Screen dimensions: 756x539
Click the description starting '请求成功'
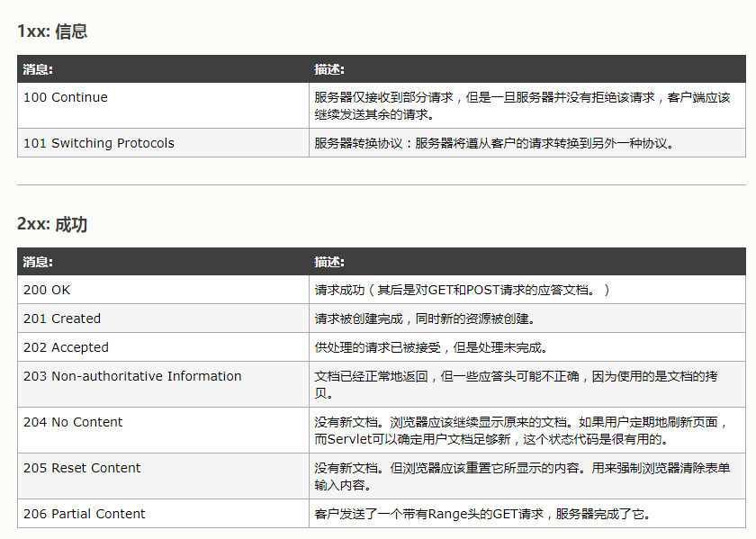[x=527, y=290]
